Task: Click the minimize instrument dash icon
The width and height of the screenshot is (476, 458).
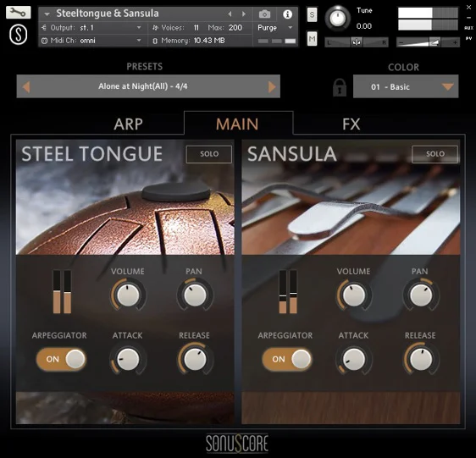Action: point(468,18)
